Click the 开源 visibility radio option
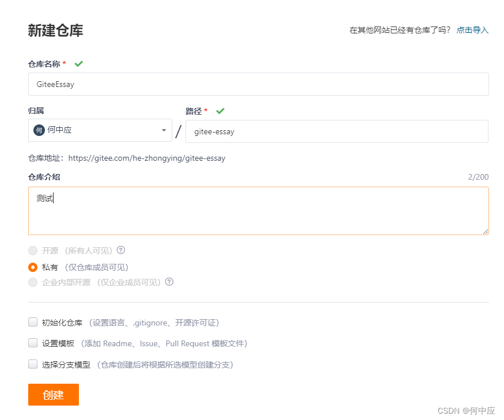 (33, 250)
